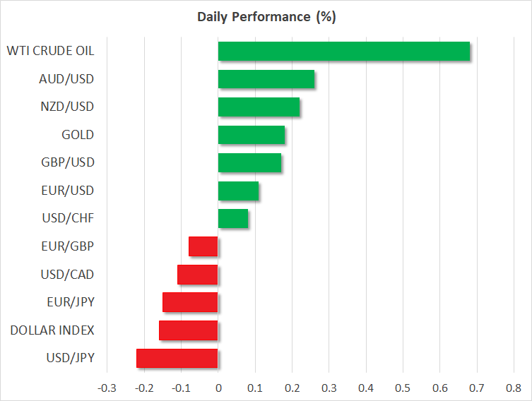Viewport: 532px width, 401px height.
Task: Select the DOLLAR INDEX red bar
Action: click(x=188, y=330)
